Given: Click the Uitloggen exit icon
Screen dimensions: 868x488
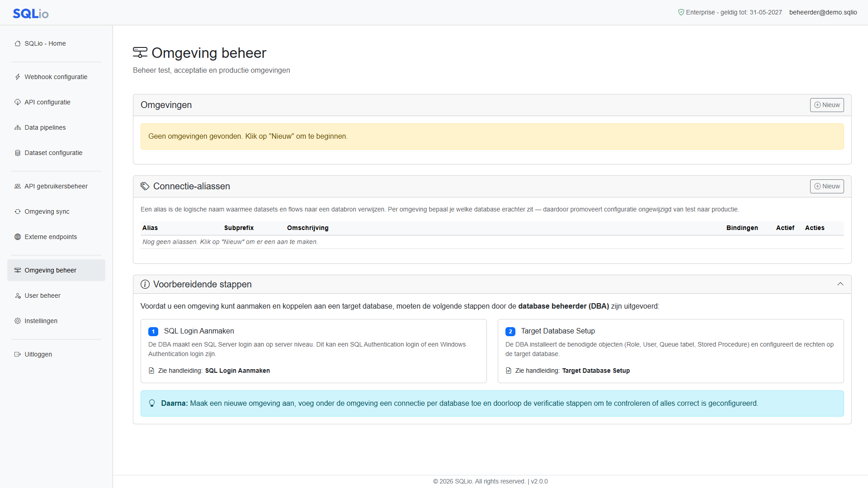Looking at the screenshot, I should point(18,354).
